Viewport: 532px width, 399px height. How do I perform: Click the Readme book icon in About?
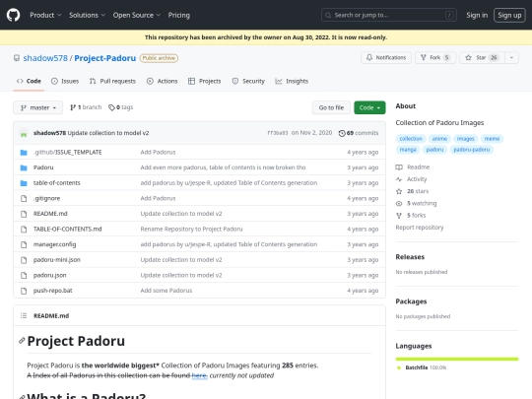[399, 166]
